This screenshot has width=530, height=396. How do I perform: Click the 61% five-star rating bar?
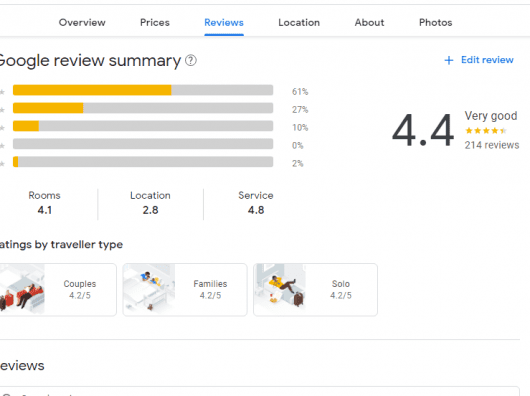click(x=143, y=90)
